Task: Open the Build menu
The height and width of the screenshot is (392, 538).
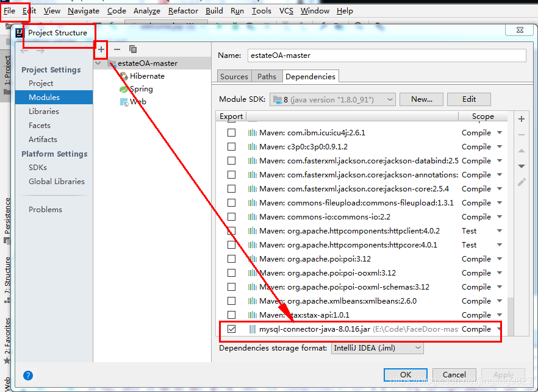Action: point(214,11)
